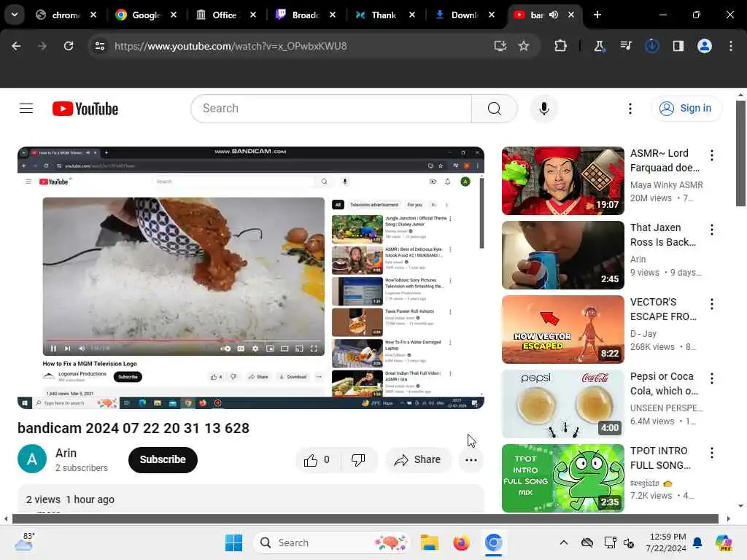Screen dimensions: 747x560
Task: Click the taskbar Search box
Action: (333, 542)
